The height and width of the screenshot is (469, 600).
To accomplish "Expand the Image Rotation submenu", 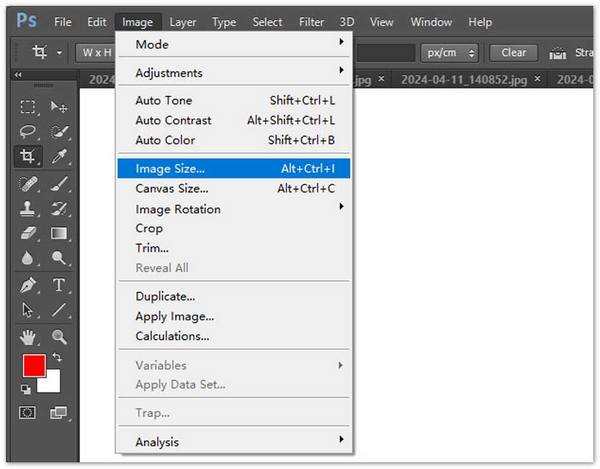I will (x=233, y=209).
